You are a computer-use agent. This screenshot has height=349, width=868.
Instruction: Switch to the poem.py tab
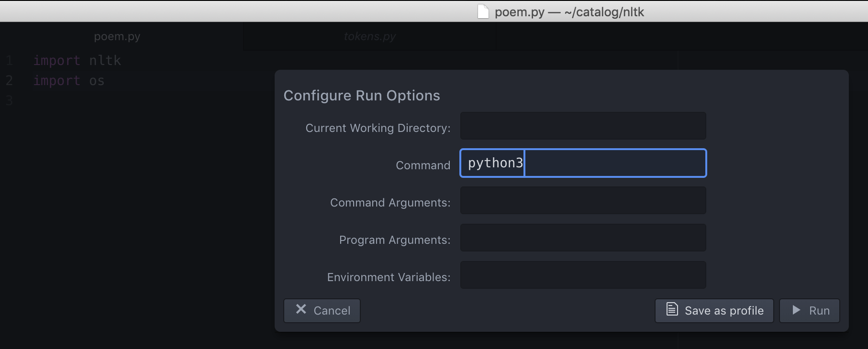coord(117,36)
